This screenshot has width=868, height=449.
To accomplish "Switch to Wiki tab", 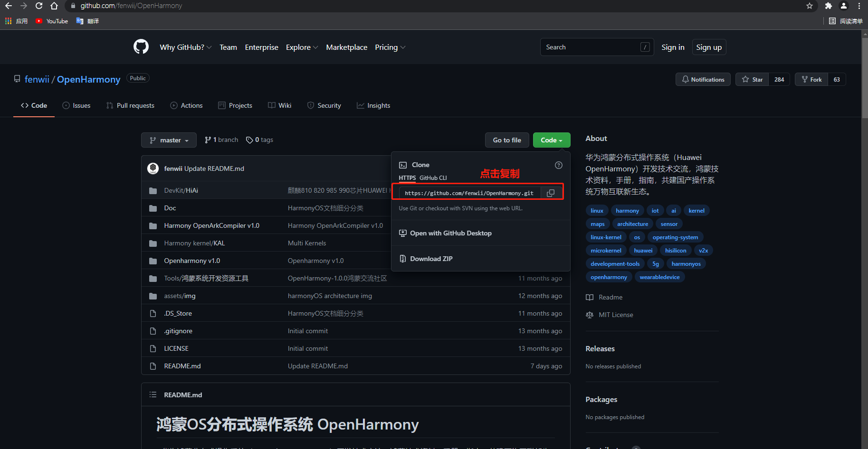I will (279, 105).
